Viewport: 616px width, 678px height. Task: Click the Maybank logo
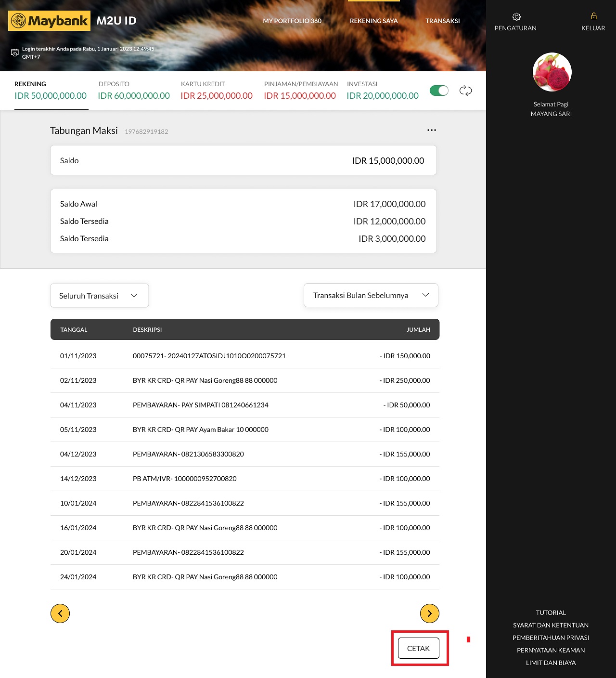click(x=49, y=21)
